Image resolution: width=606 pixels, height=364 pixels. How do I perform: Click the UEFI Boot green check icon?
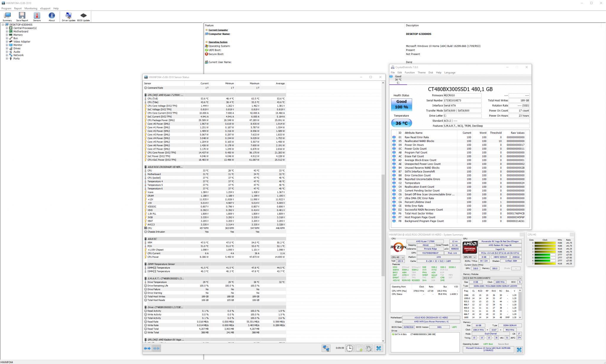[207, 50]
